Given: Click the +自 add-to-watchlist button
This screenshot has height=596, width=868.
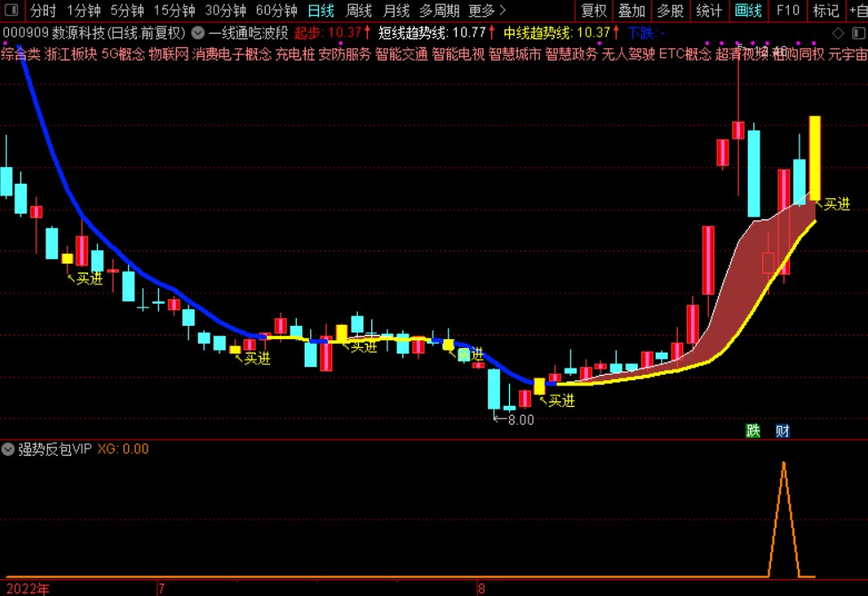Looking at the screenshot, I should pos(857,11).
